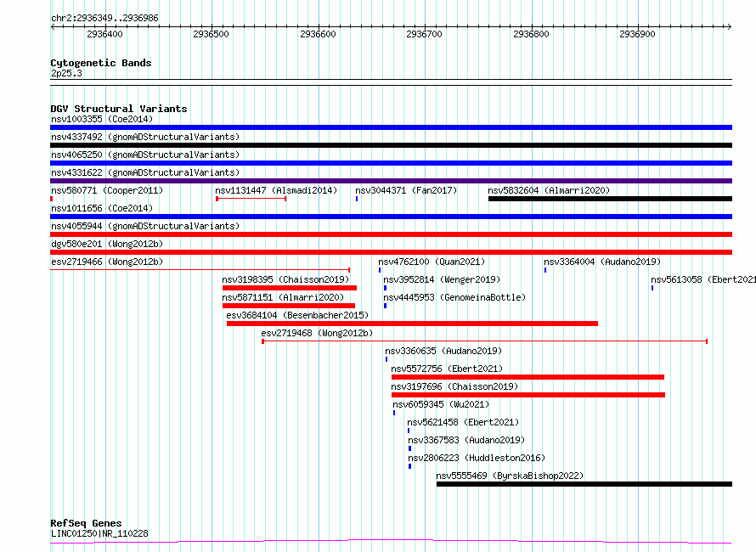Click ruler position 2936600

click(318, 34)
